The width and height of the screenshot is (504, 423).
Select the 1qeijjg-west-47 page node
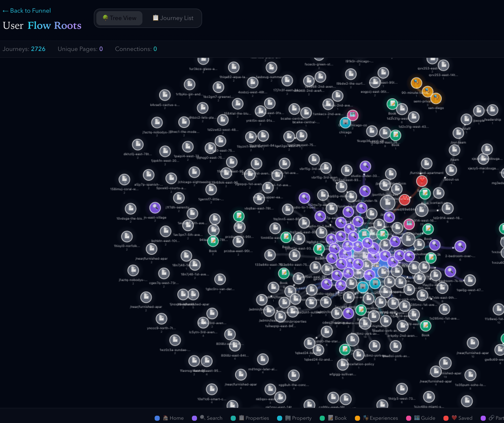click(470, 280)
